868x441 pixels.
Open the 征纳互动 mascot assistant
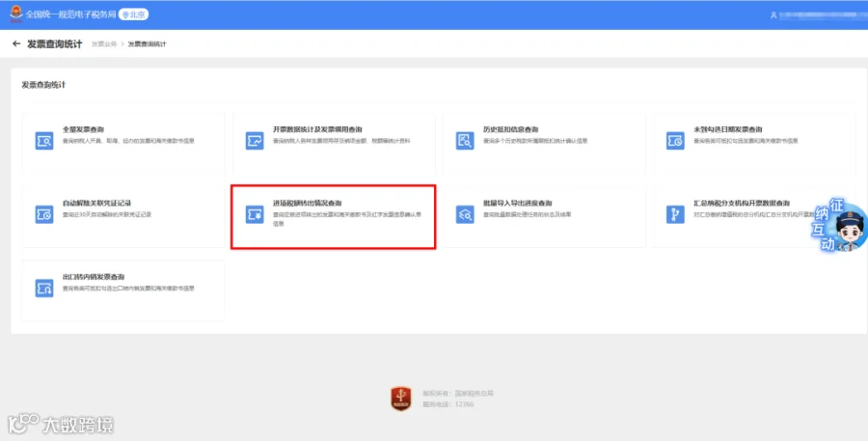coord(839,225)
